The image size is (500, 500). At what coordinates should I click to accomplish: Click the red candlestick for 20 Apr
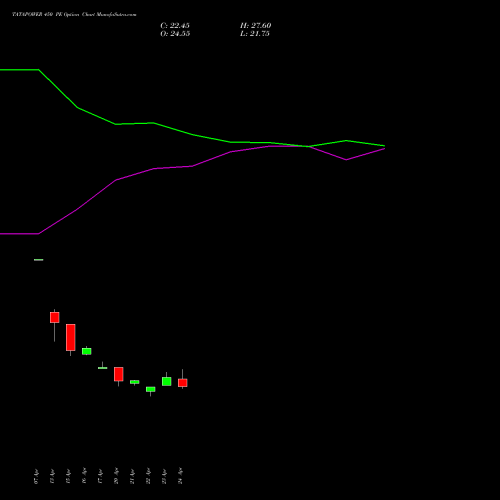point(119,374)
